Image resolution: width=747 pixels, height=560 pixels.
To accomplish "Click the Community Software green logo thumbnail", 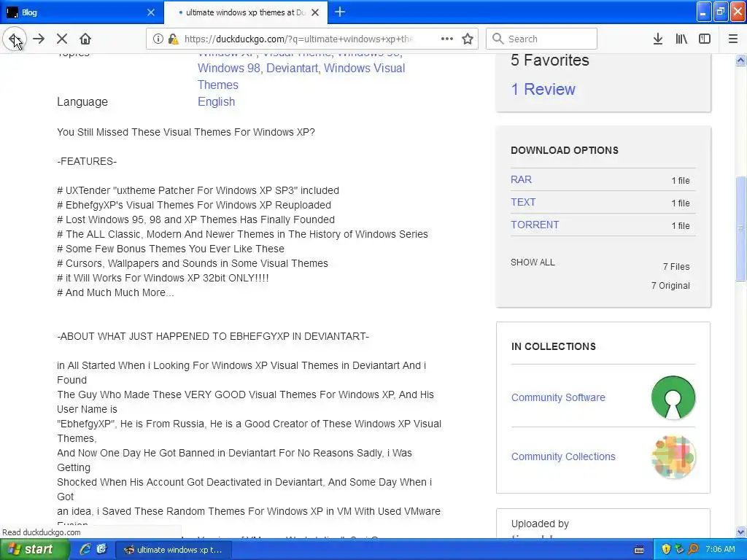I will tap(673, 397).
